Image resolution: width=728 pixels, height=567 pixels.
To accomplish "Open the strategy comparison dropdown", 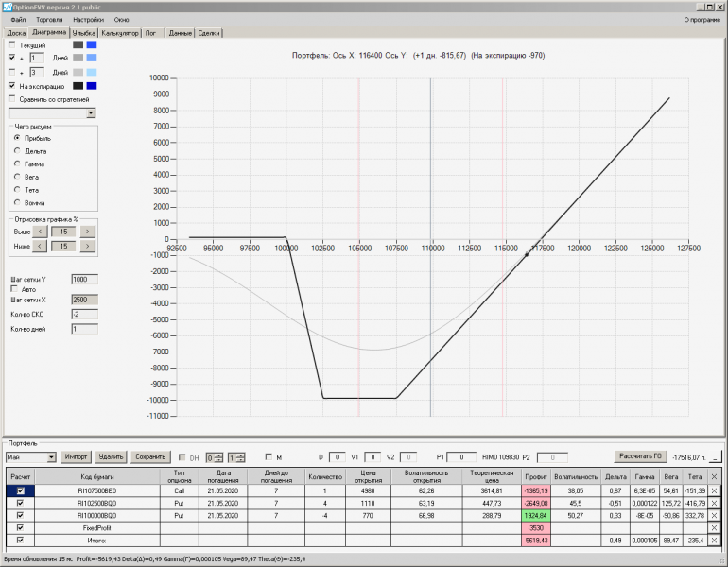I will coord(91,113).
